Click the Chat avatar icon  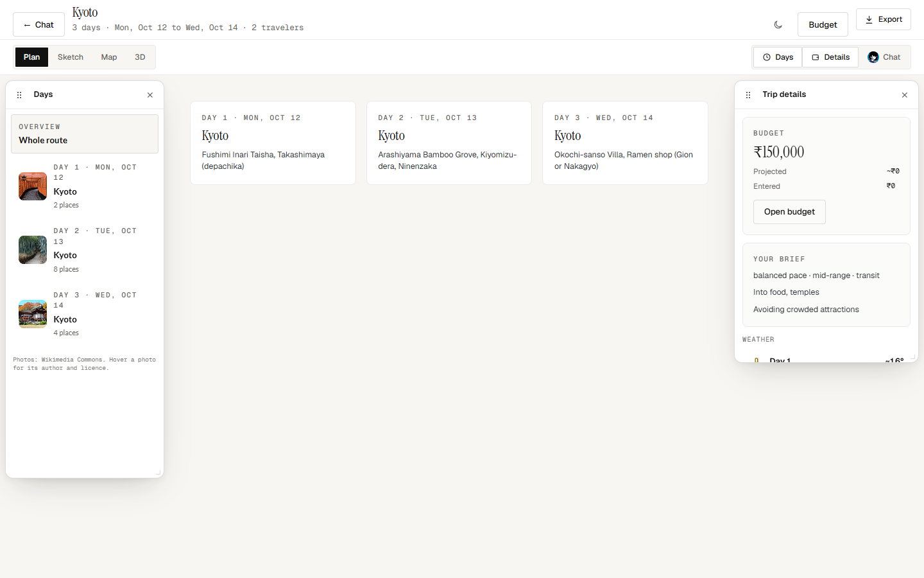[873, 57]
